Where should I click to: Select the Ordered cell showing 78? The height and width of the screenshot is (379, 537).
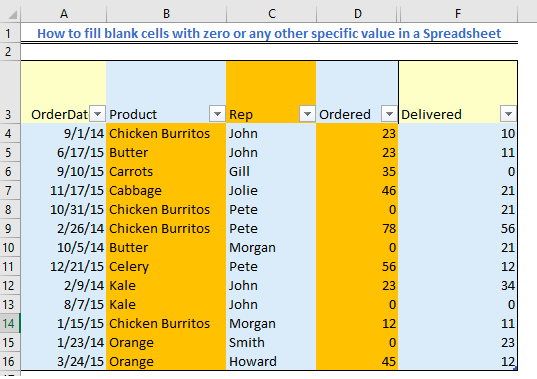(357, 228)
